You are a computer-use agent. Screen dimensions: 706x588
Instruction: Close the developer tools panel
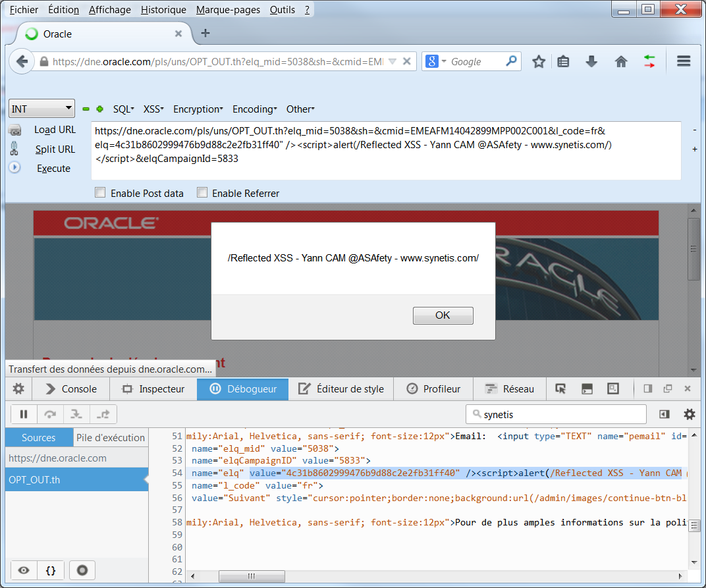[688, 388]
